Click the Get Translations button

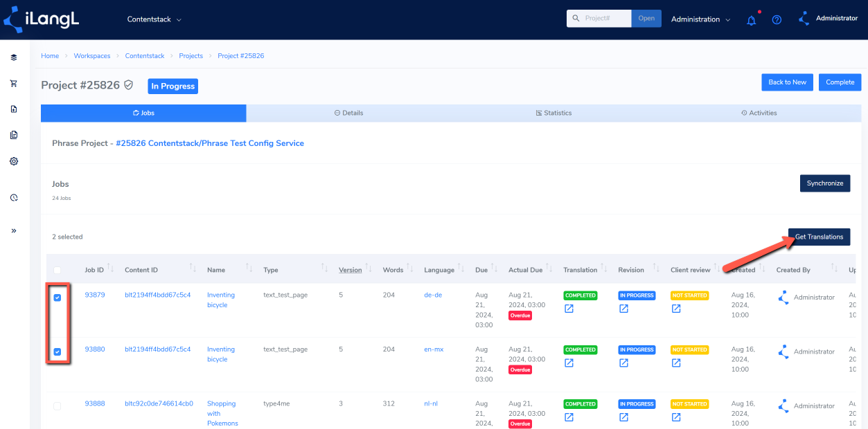[x=819, y=237]
